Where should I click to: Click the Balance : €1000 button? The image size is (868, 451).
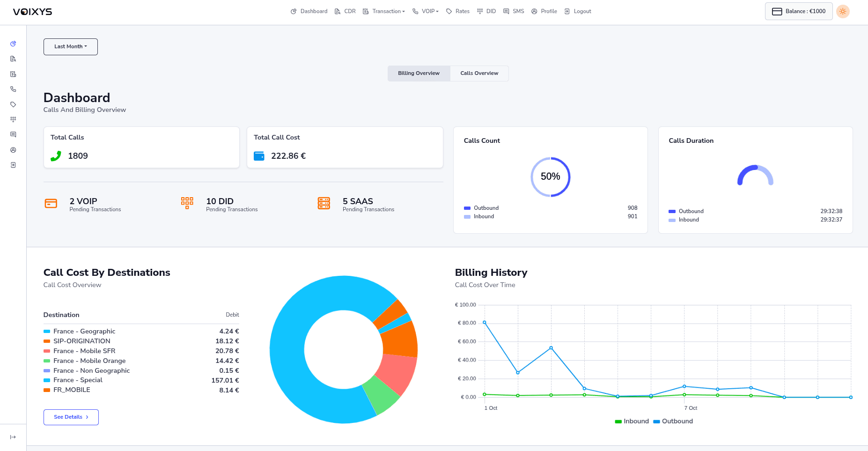pos(799,11)
